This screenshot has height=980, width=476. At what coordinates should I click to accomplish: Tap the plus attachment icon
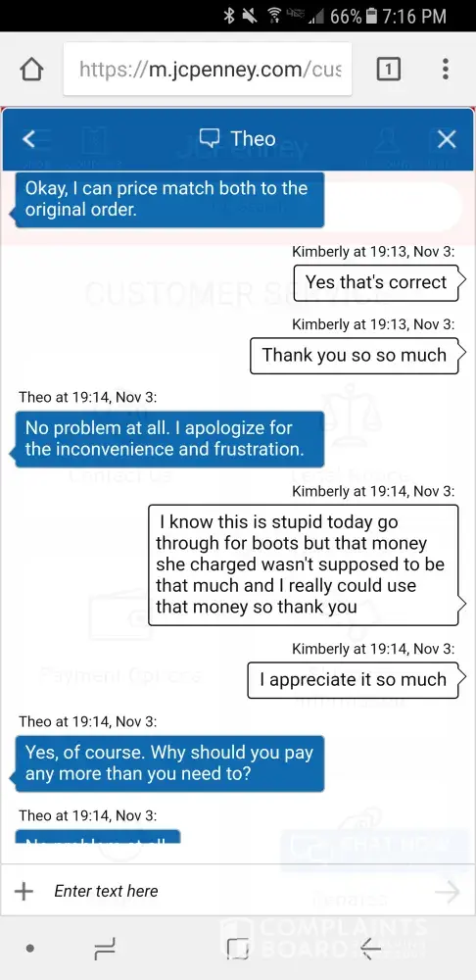pos(24,891)
